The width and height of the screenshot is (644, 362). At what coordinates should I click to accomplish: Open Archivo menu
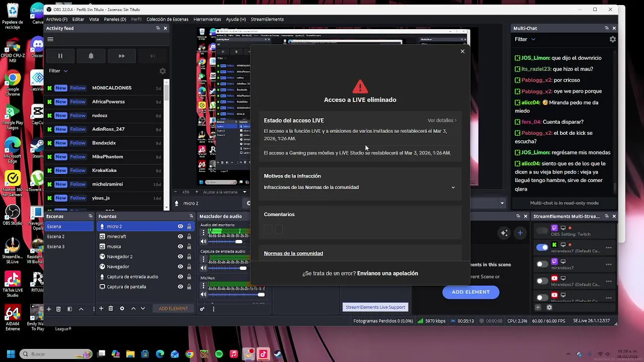[x=57, y=19]
